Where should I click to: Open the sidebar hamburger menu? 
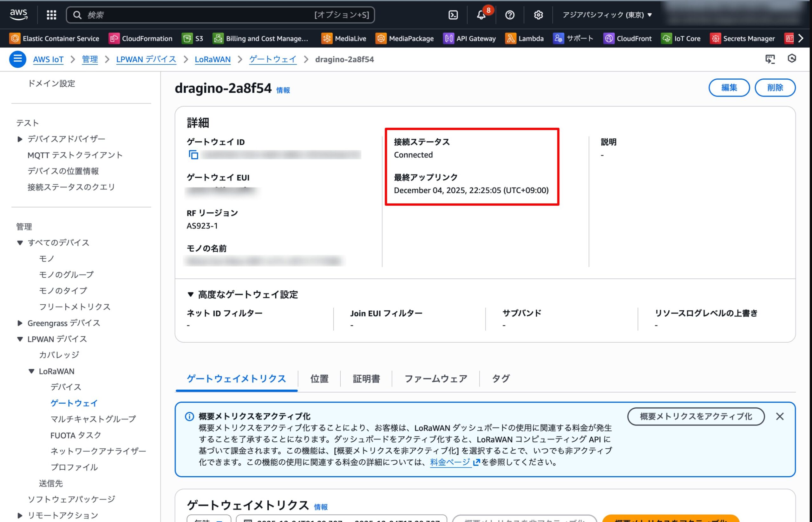pyautogui.click(x=18, y=59)
